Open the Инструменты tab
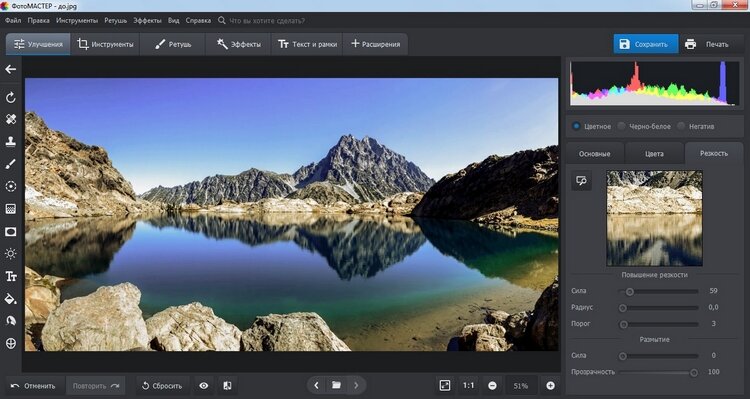 [105, 44]
